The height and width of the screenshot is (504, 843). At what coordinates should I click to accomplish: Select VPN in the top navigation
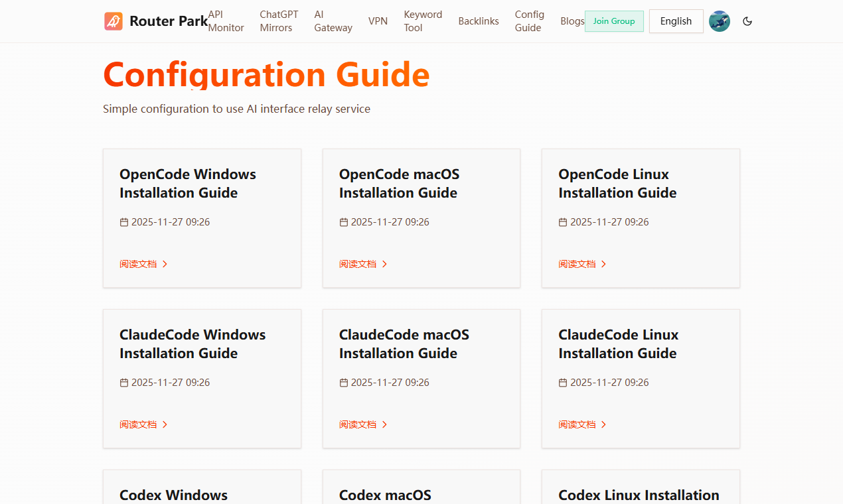pos(378,21)
